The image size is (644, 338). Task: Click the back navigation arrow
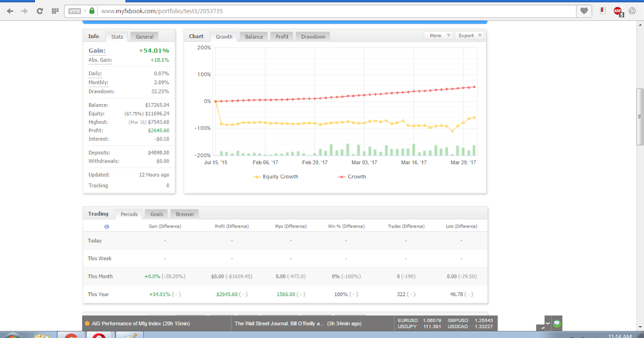coord(10,10)
